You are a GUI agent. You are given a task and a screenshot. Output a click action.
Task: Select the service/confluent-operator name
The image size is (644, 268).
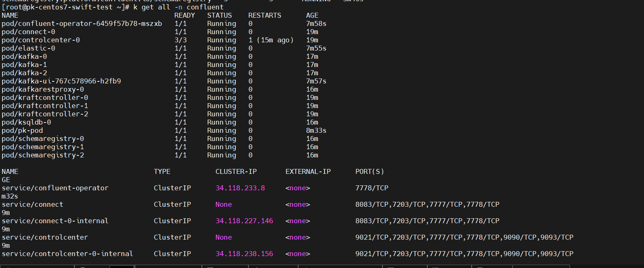(x=55, y=188)
